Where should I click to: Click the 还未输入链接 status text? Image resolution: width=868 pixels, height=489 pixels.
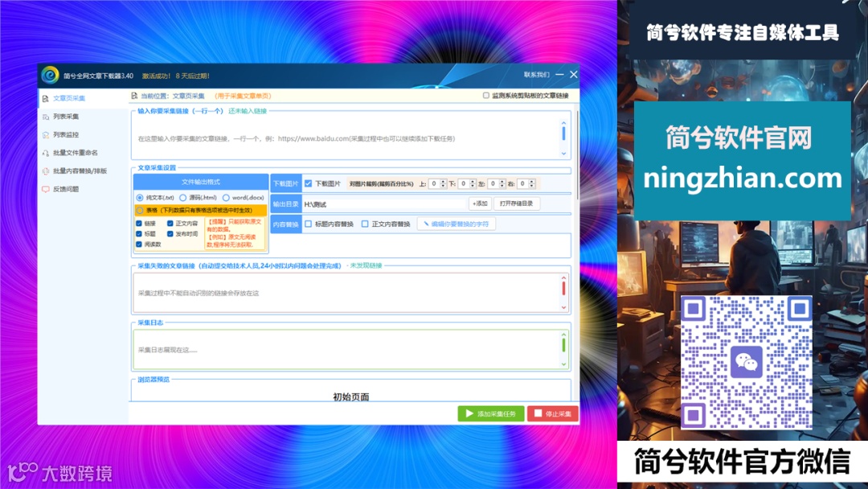(x=248, y=111)
